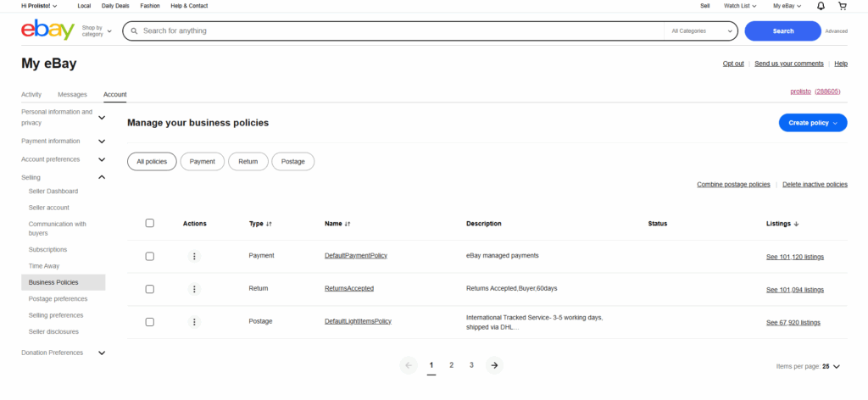Open the Watch List dropdown
This screenshot has width=868, height=400.
click(741, 6)
